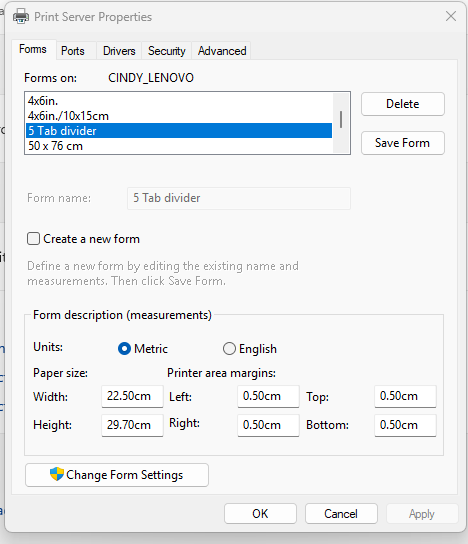Click the forms list scrollbar thumb

point(341,119)
